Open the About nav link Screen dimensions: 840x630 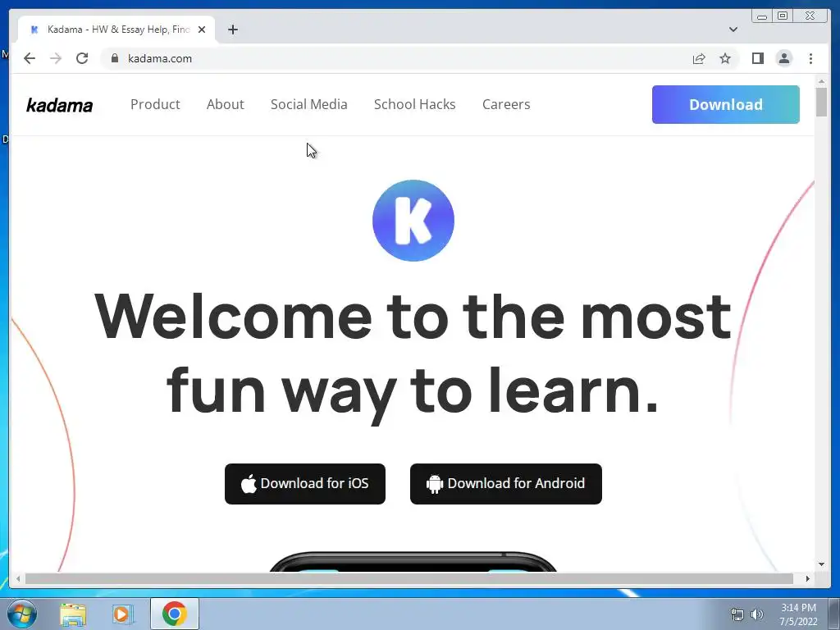click(225, 104)
